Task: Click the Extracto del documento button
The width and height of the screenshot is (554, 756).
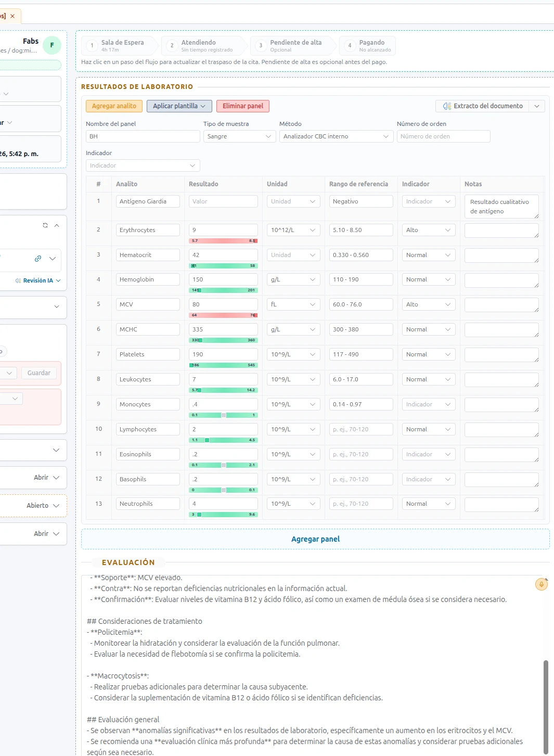Action: [483, 106]
